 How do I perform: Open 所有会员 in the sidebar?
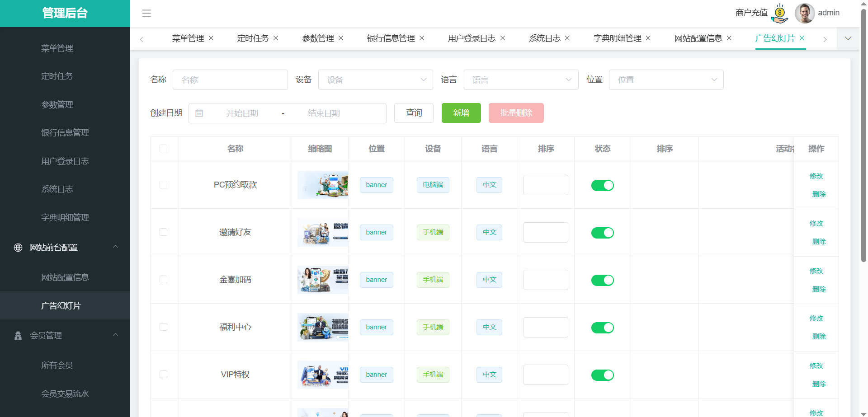57,365
